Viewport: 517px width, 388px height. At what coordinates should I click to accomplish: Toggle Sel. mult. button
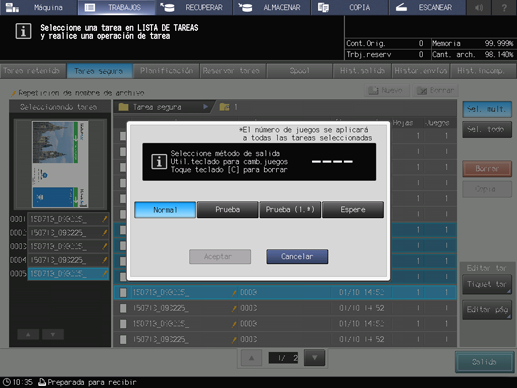click(x=487, y=109)
